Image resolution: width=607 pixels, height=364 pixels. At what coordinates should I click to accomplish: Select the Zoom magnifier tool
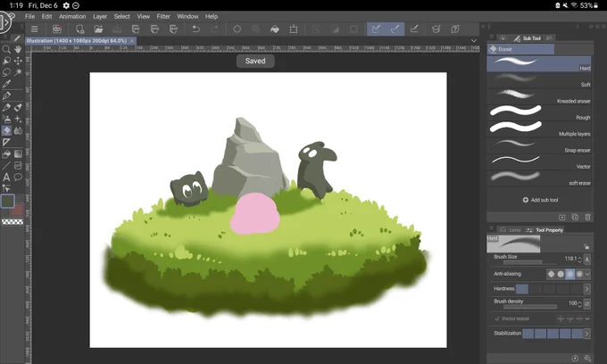(6, 49)
